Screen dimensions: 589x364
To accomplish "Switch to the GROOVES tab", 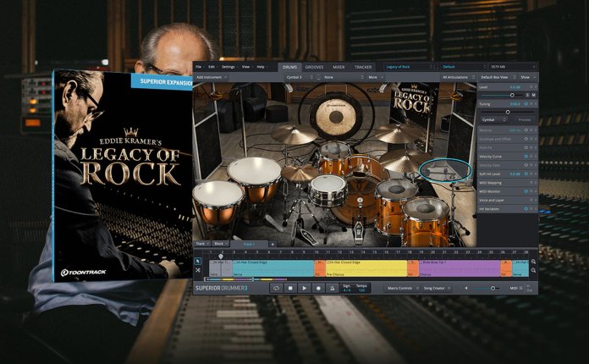I will coord(314,67).
